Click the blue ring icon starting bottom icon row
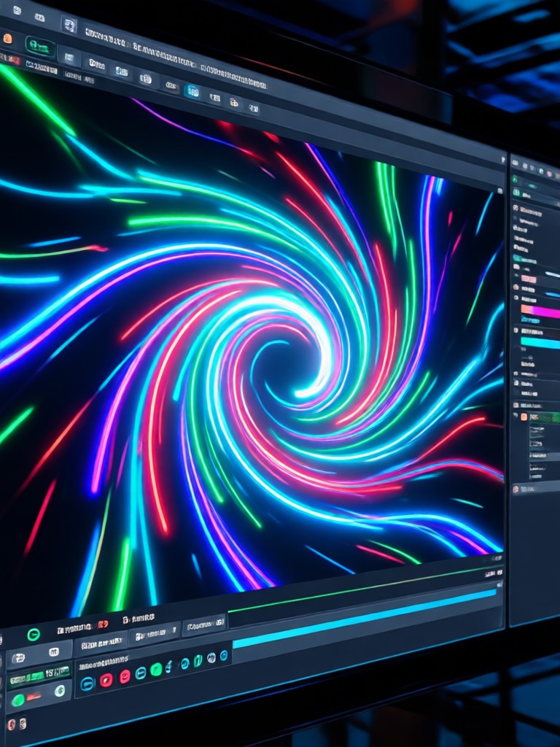 tap(87, 684)
